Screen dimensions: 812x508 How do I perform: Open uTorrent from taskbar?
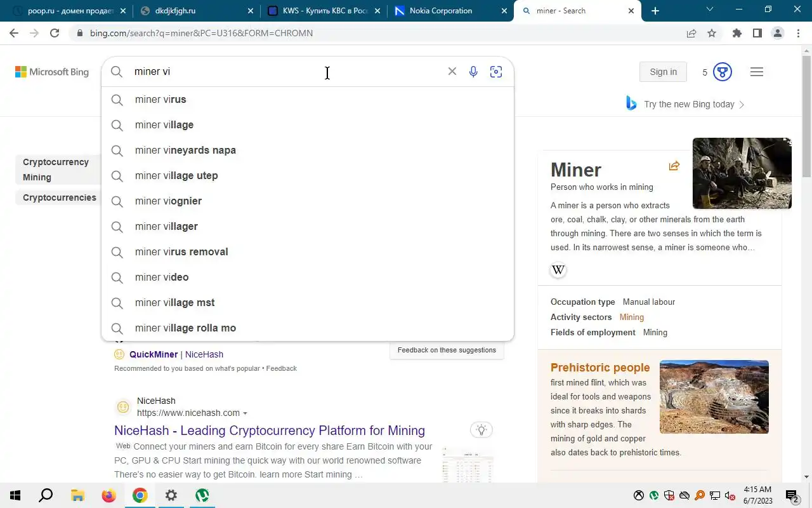(x=202, y=495)
